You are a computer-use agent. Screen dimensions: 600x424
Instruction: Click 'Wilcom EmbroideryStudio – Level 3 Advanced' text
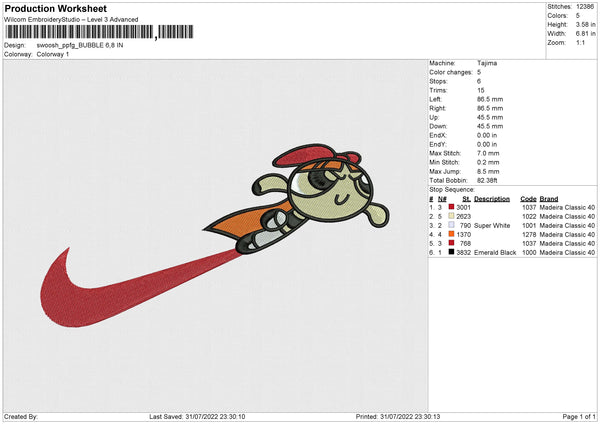coord(71,20)
